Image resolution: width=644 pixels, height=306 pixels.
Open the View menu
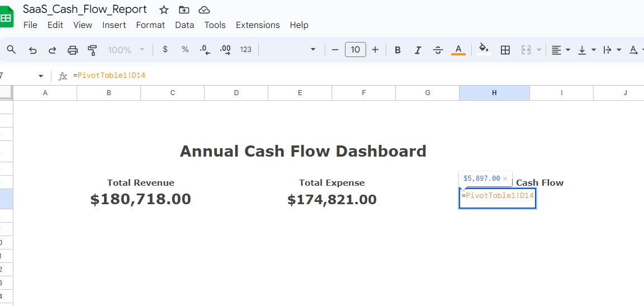coord(83,25)
